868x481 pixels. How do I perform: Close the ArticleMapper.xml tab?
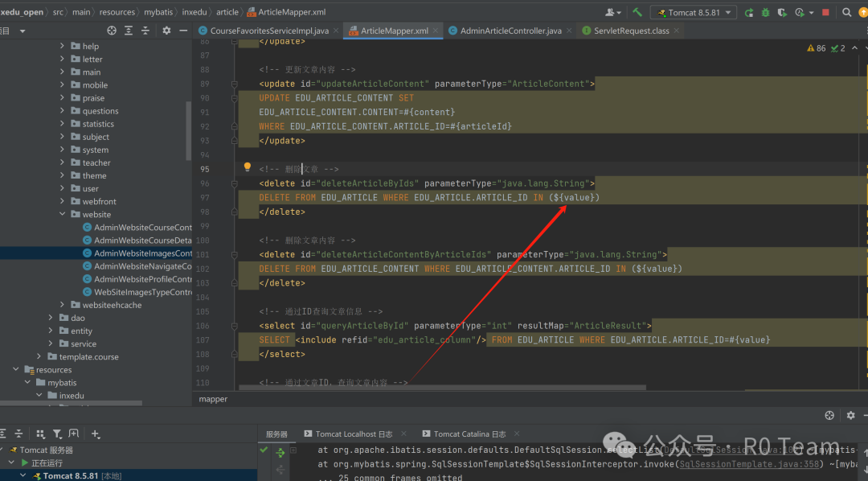[436, 31]
